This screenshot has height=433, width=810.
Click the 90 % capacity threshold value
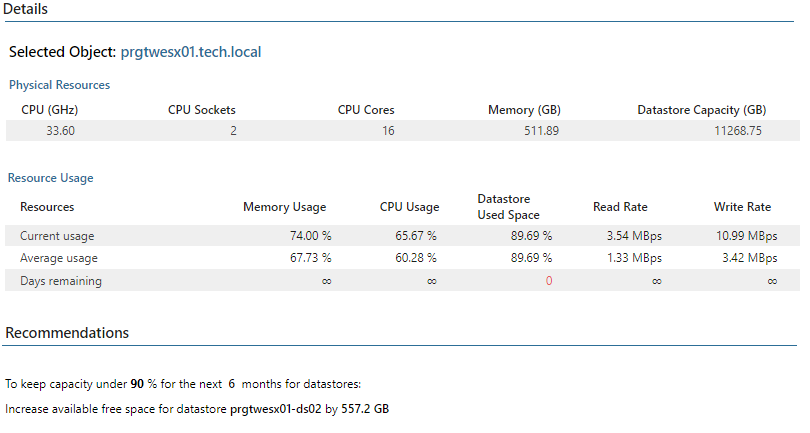144,384
